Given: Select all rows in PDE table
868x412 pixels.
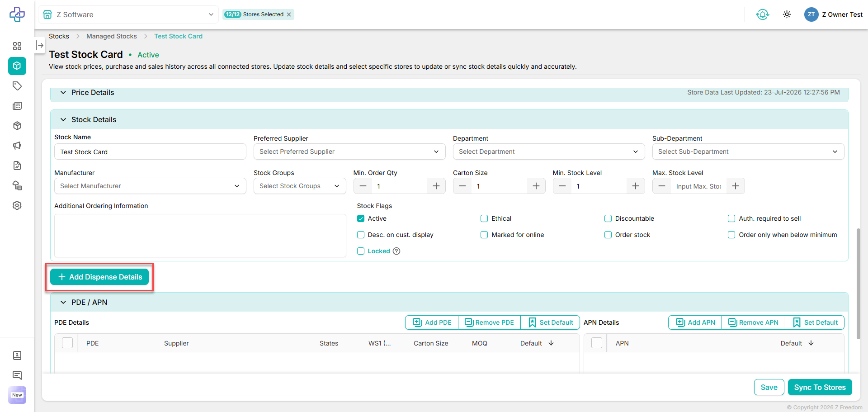Looking at the screenshot, I should coord(67,343).
